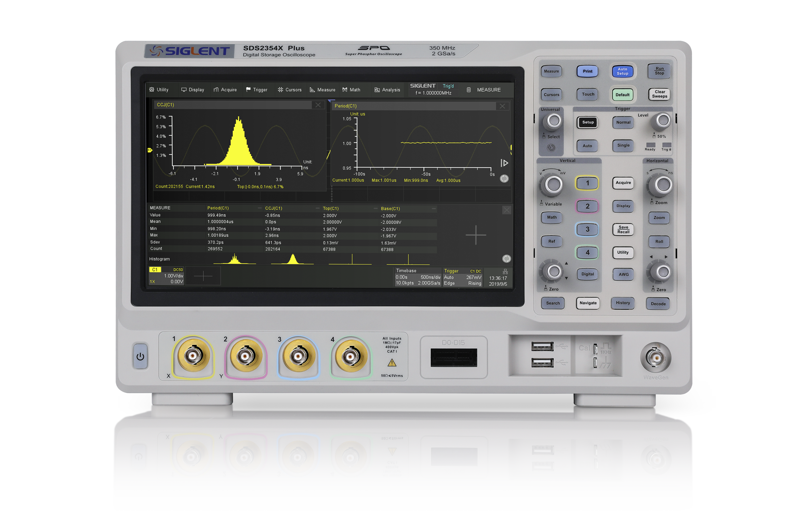This screenshot has width=798, height=532.
Task: Remove Period(C1) column via its dash
Action: click(x=259, y=208)
